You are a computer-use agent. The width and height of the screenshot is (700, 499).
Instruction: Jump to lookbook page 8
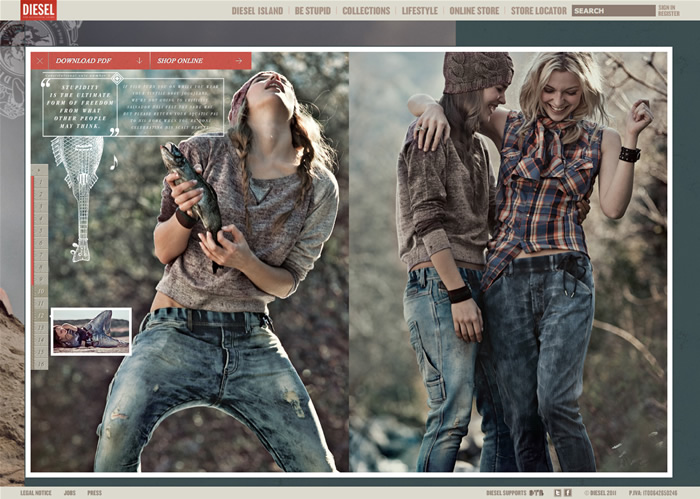[x=41, y=266]
